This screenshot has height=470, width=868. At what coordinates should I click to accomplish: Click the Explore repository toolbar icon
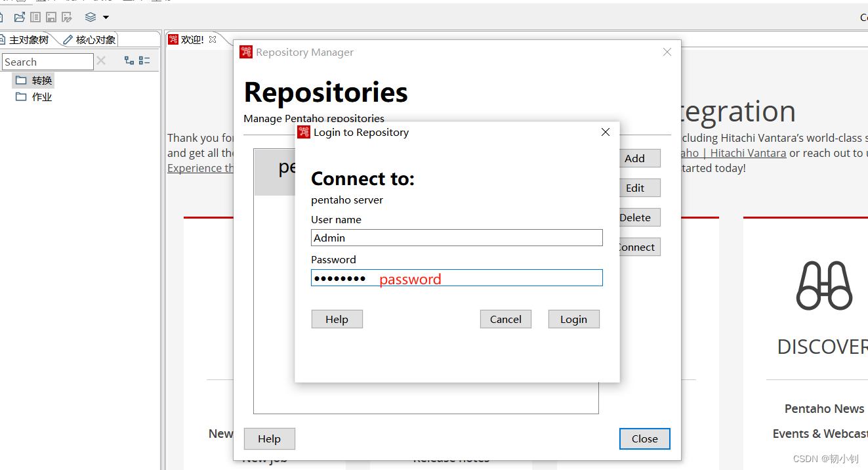[35, 17]
